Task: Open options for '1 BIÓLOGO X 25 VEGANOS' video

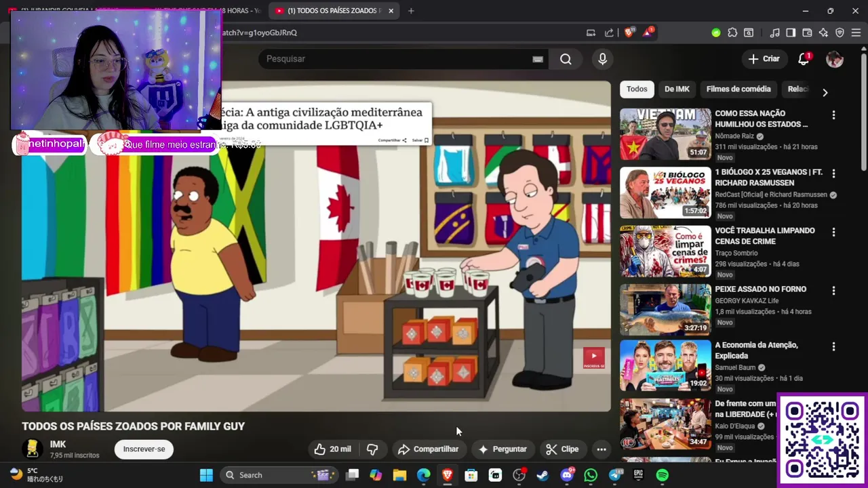Action: [x=833, y=174]
